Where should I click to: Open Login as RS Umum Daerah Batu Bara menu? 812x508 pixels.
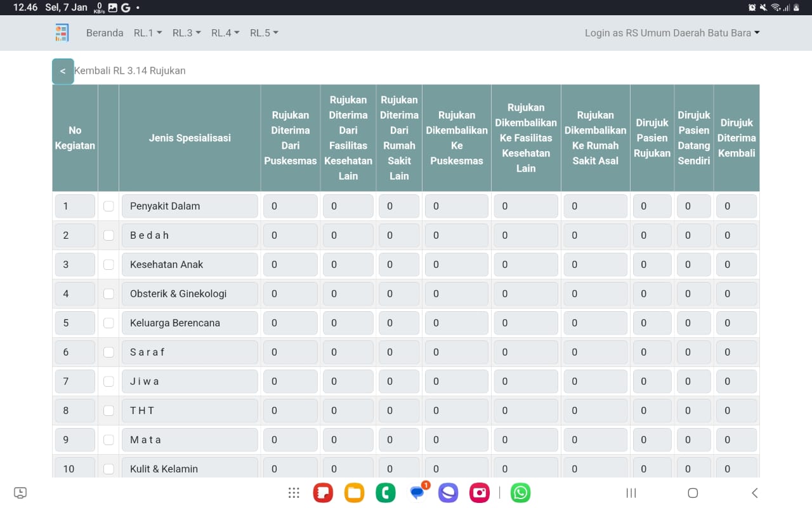(x=672, y=32)
